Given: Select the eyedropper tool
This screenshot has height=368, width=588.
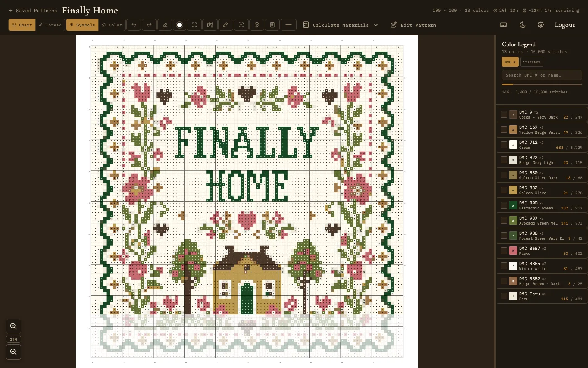Looking at the screenshot, I should pos(226,25).
